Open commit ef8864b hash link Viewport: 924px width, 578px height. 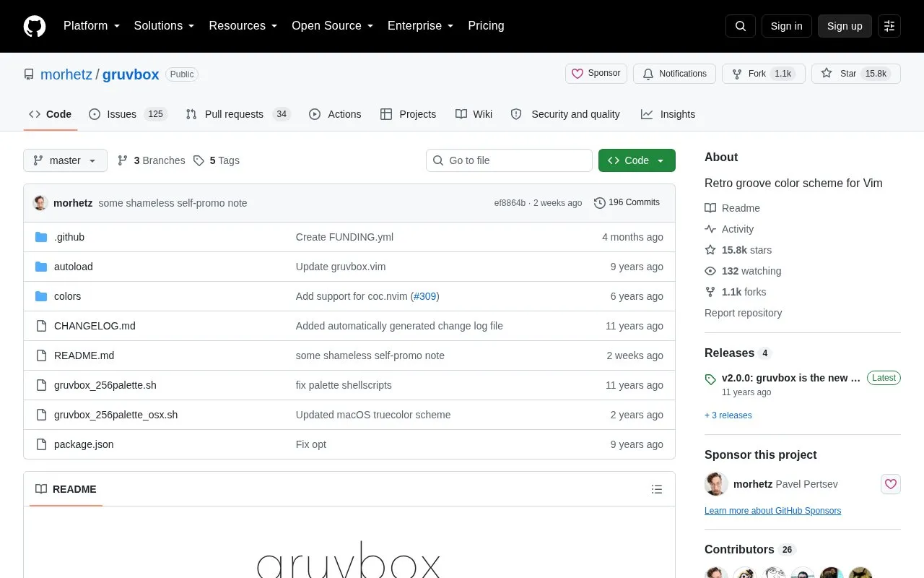[x=510, y=203]
